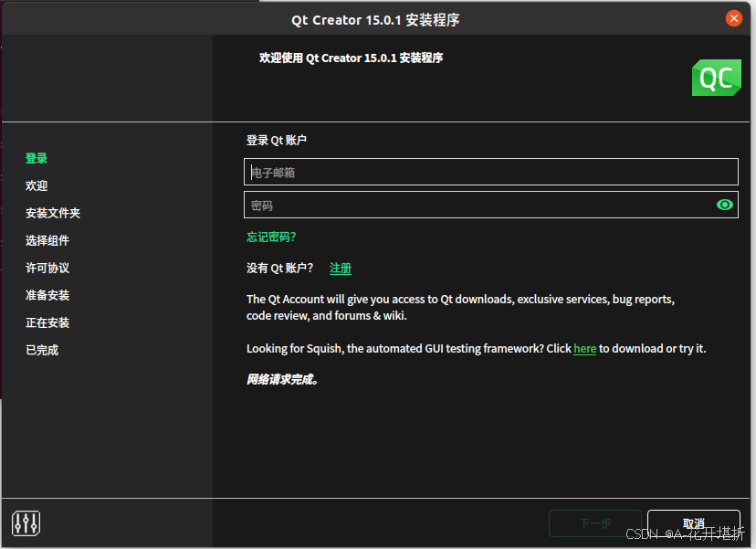Select the 已完成 step in sidebar
The image size is (756, 549).
tap(42, 350)
